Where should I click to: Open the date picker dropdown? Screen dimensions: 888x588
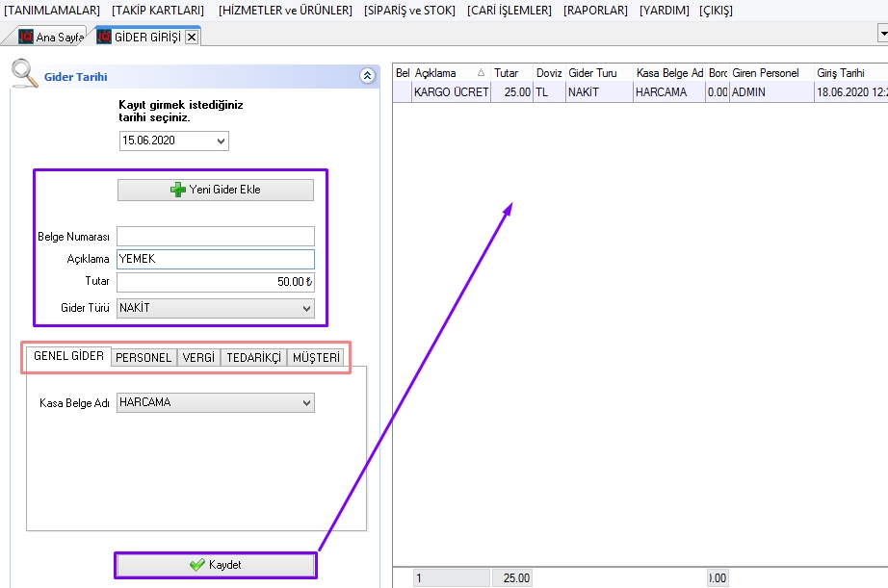click(222, 141)
